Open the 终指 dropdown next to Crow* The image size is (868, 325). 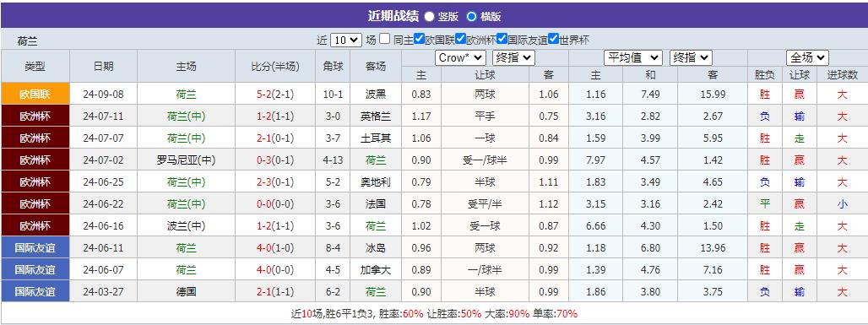(513, 57)
